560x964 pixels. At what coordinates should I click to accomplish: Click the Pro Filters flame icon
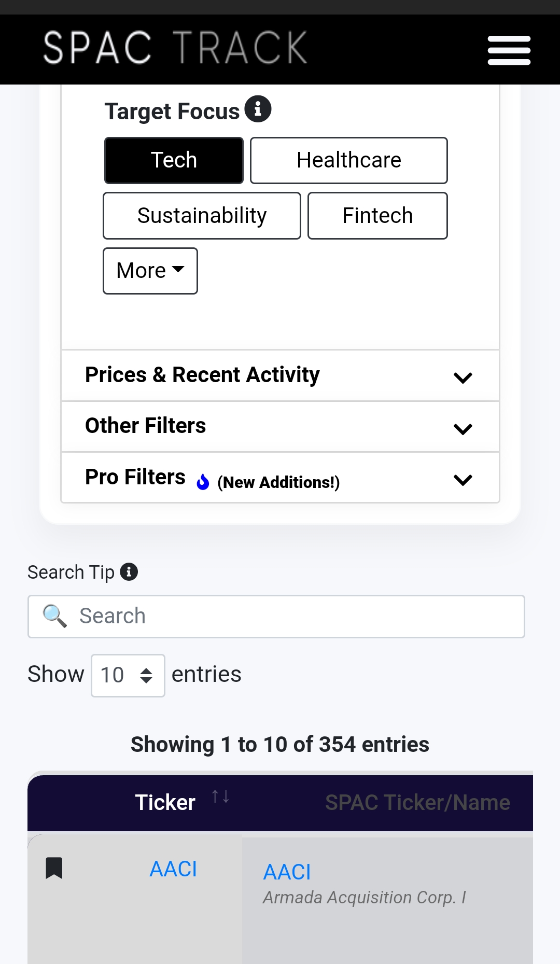(203, 482)
